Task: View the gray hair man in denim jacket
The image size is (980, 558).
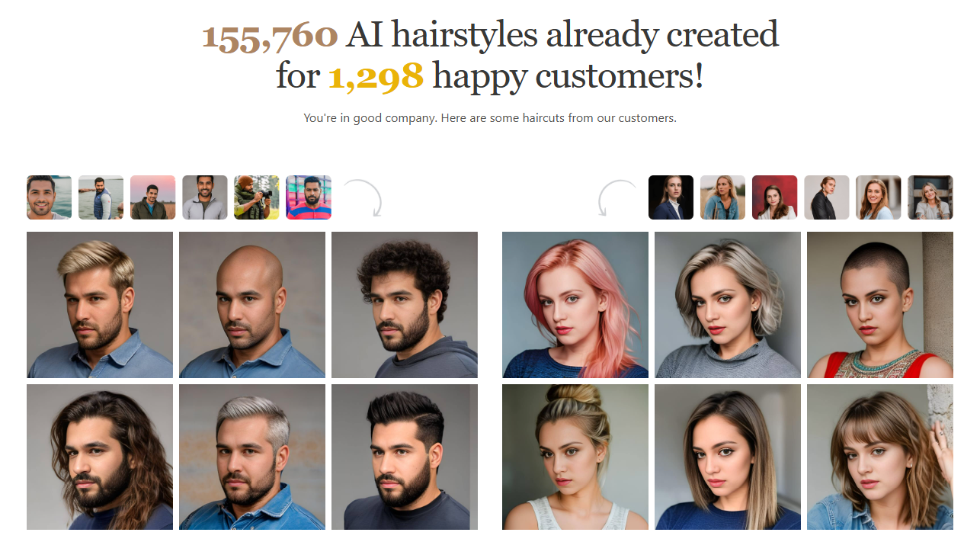Action: (252, 457)
